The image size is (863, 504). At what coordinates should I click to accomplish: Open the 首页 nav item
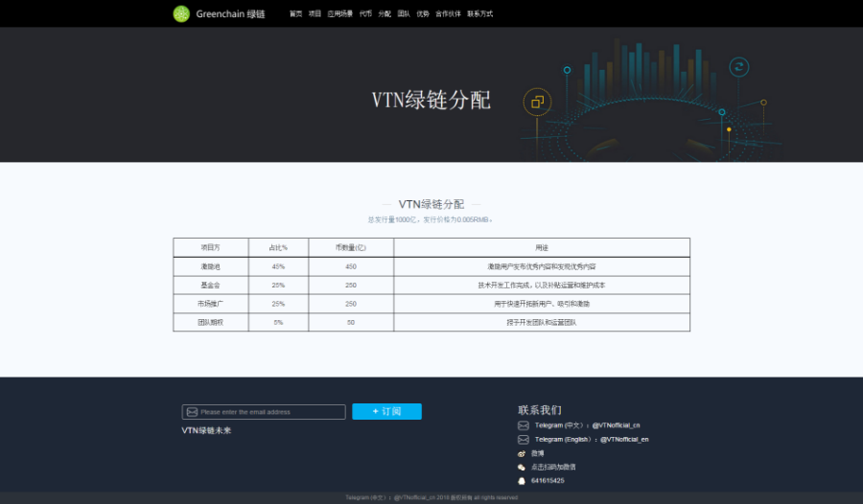(x=296, y=13)
